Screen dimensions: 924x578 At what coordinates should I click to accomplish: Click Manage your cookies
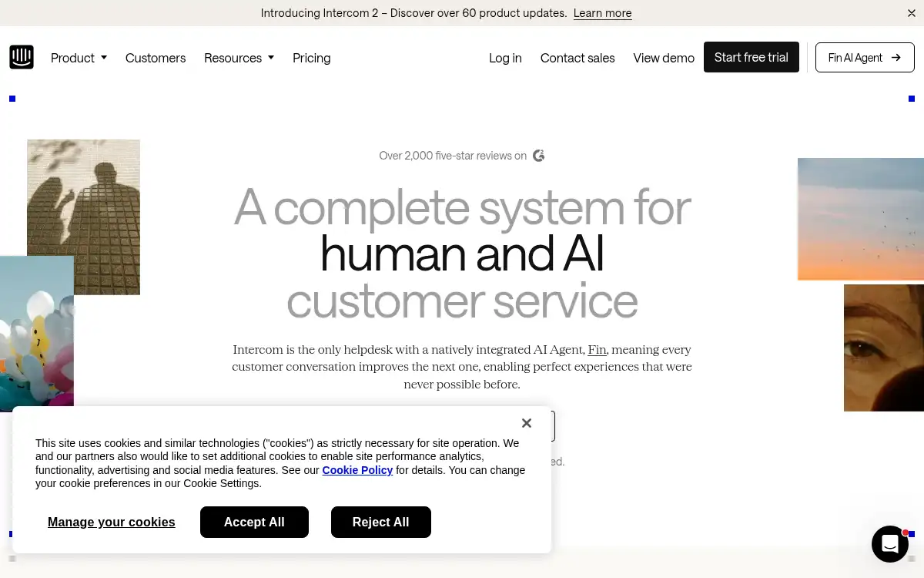(x=112, y=522)
